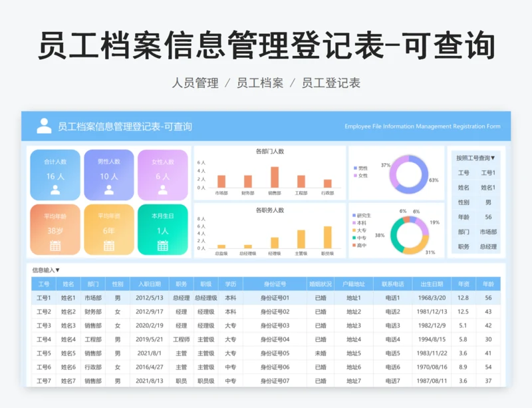The image size is (532, 408).
Task: Click 员工登记表 in the subtitle line
Action: tap(331, 83)
